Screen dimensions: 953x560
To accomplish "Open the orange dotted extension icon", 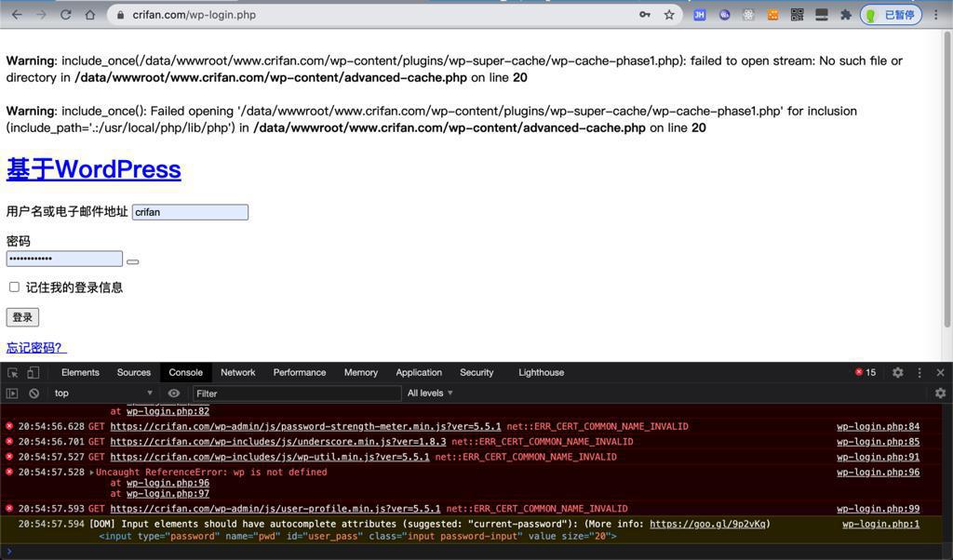I will click(773, 15).
